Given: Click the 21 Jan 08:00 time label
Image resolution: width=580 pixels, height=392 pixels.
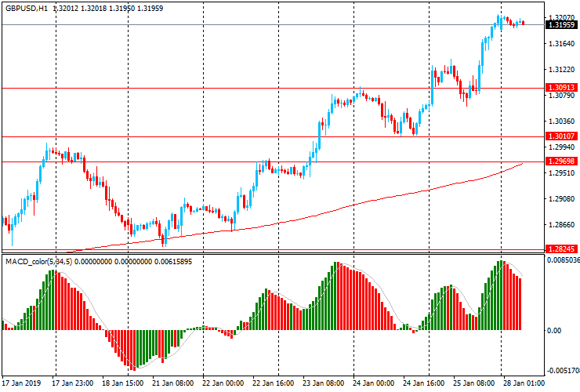Looking at the screenshot, I should (172, 383).
